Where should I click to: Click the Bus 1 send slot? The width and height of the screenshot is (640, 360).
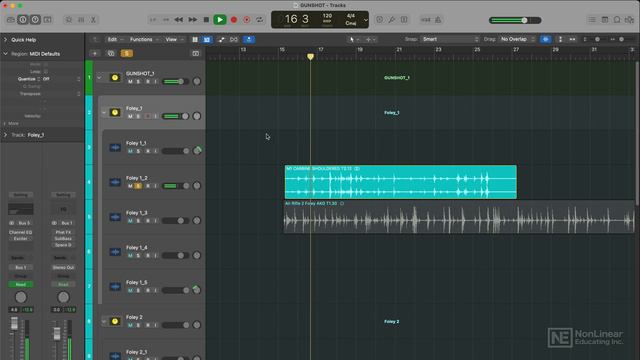(x=20, y=267)
